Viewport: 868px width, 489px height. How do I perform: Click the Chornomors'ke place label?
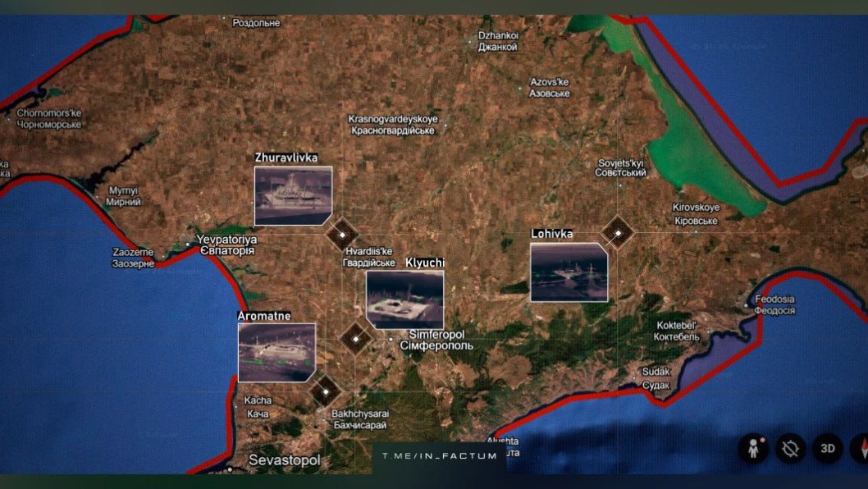[x=48, y=118]
